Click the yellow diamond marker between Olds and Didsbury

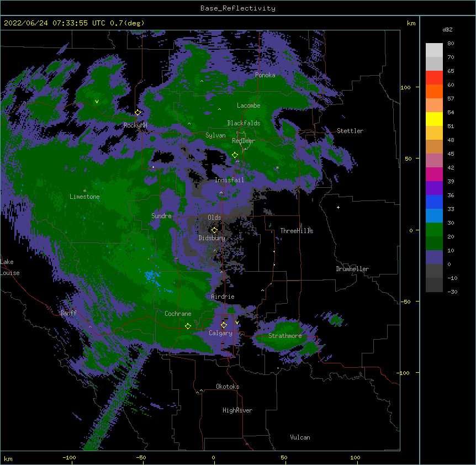point(214,230)
